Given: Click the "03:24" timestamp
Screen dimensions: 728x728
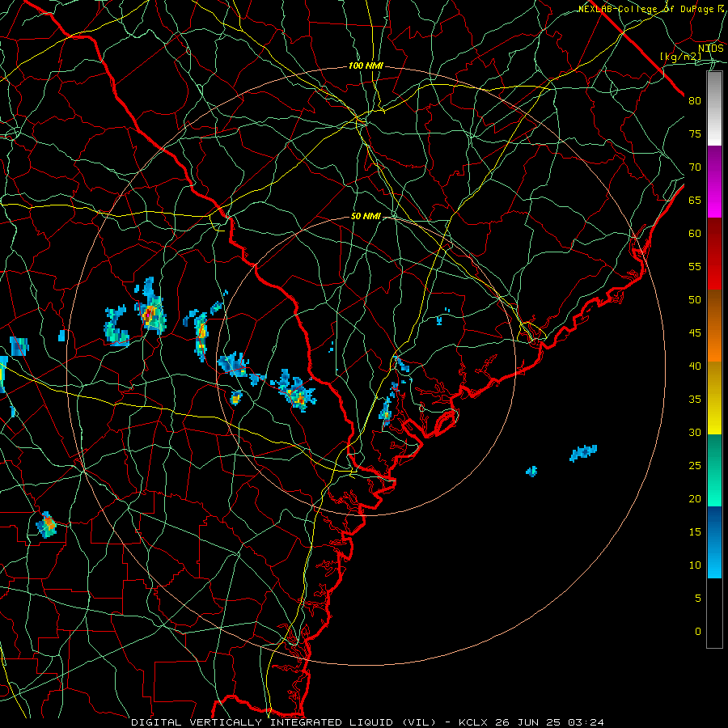Looking at the screenshot, I should pos(587,722).
